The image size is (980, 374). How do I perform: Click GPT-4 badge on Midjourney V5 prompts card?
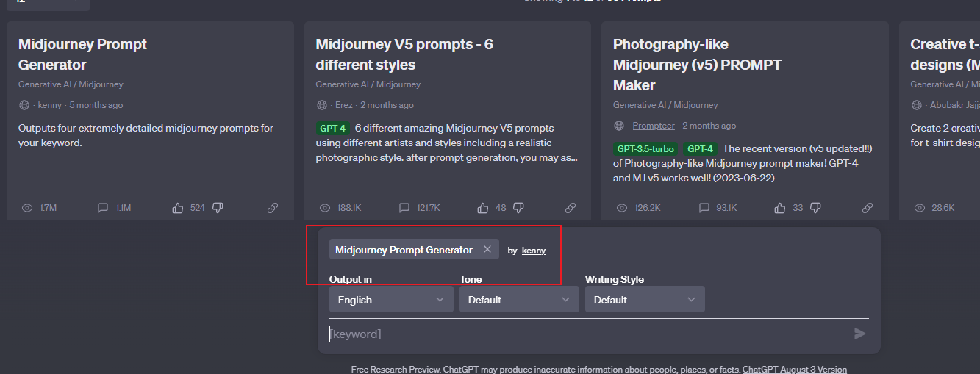(332, 128)
